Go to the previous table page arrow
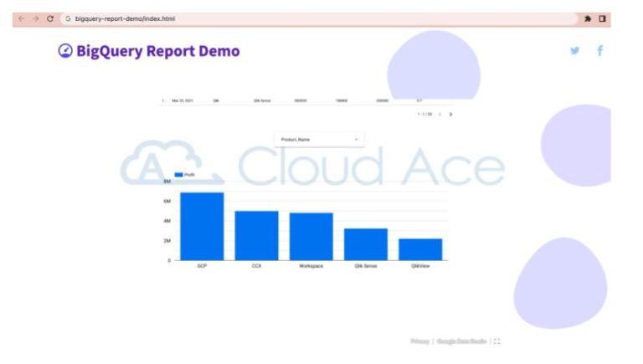Image resolution: width=643 pixels, height=364 pixels. point(440,115)
